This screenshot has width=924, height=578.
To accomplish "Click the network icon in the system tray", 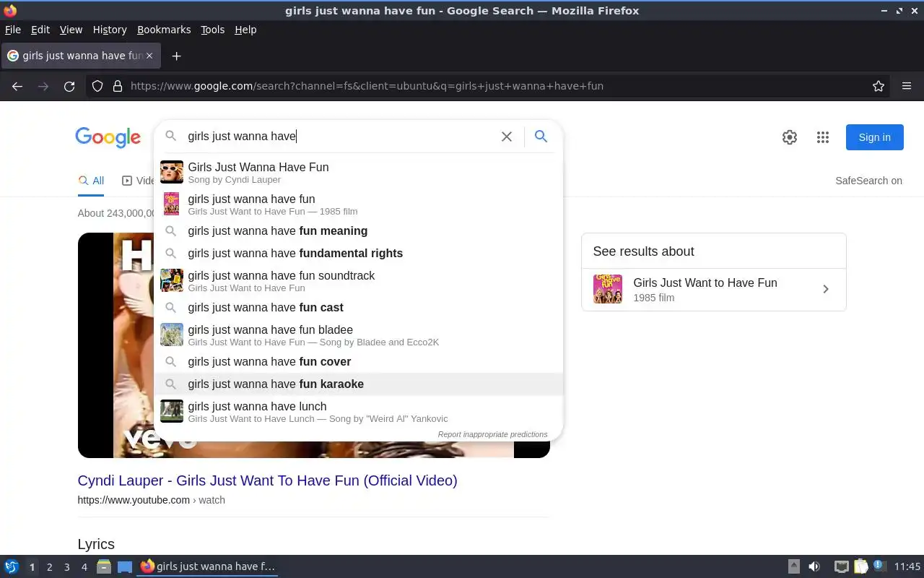I will coord(841,567).
